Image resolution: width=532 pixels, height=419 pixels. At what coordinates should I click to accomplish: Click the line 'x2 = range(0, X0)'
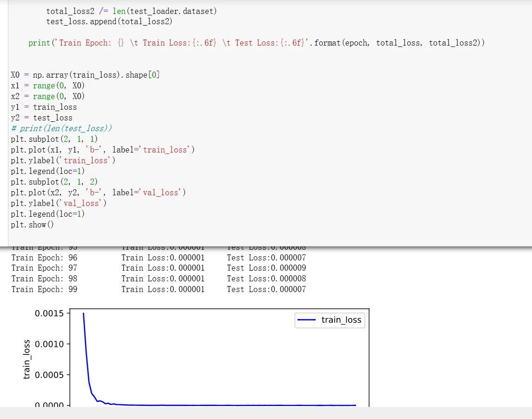(47, 96)
